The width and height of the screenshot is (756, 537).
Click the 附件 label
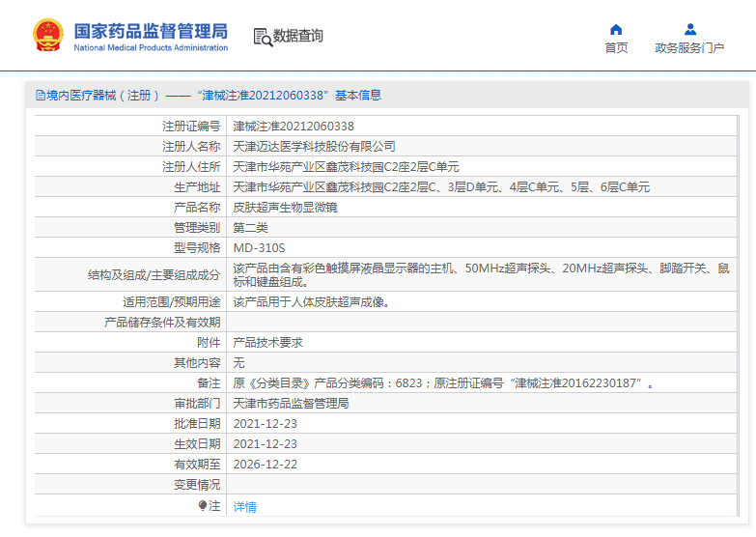[209, 343]
